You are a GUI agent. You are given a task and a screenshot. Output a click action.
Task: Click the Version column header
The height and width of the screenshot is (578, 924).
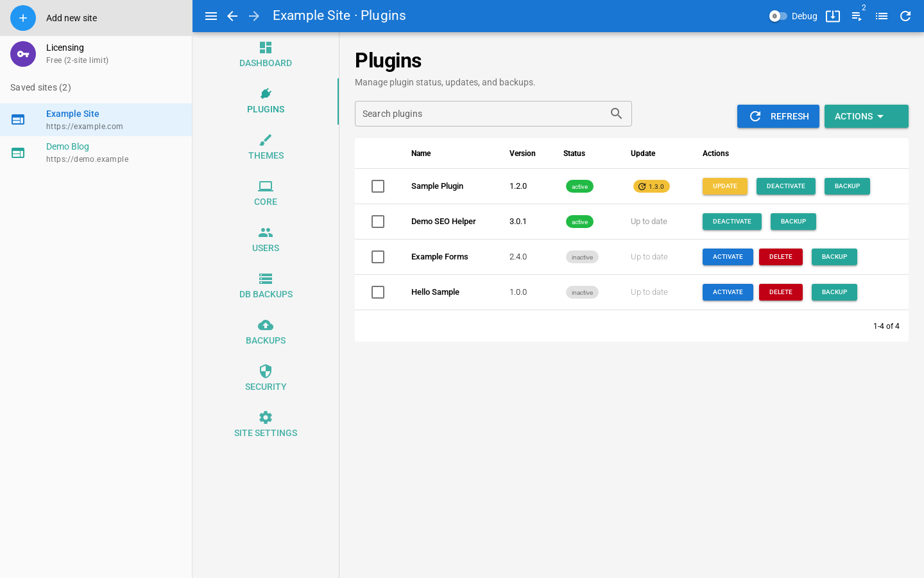click(522, 153)
